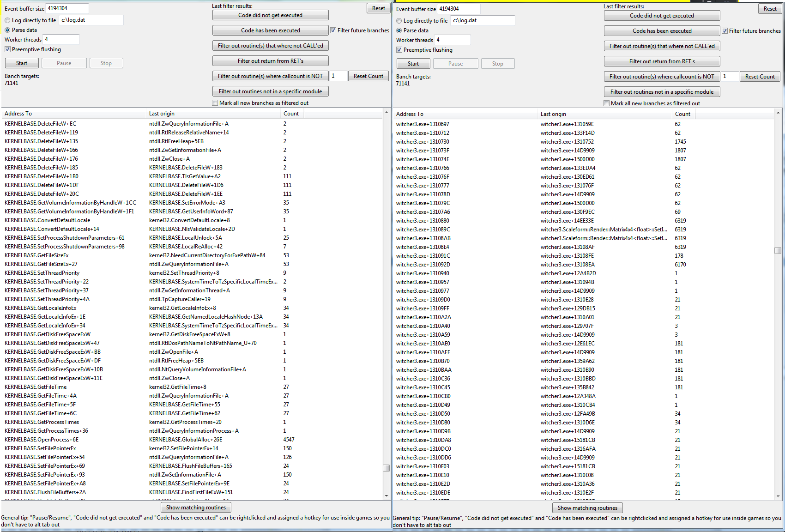Click 'Filter out return from RET's' in left window
Screen dimensions: 785x532
point(270,61)
